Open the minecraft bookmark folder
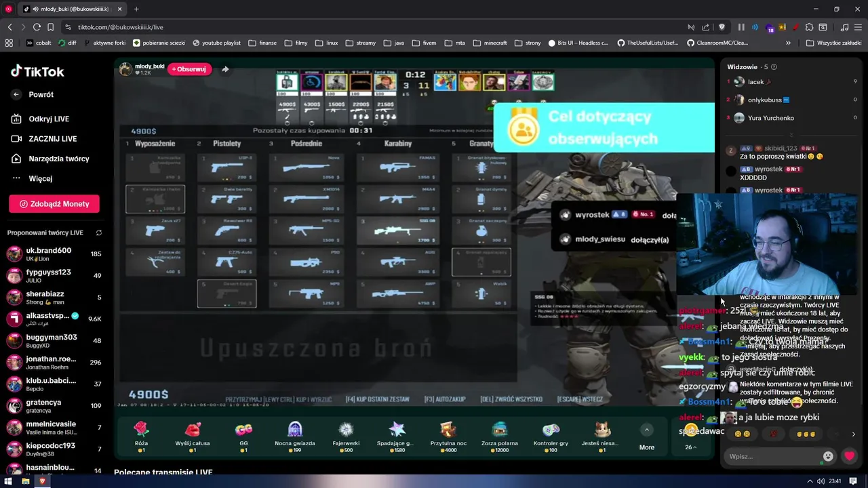 tap(490, 43)
